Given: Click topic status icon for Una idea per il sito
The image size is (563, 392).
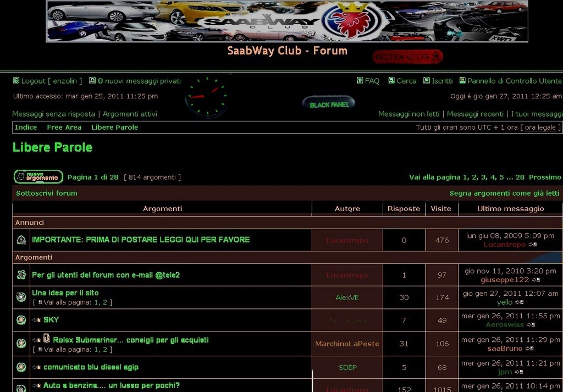Looking at the screenshot, I should 21,297.
